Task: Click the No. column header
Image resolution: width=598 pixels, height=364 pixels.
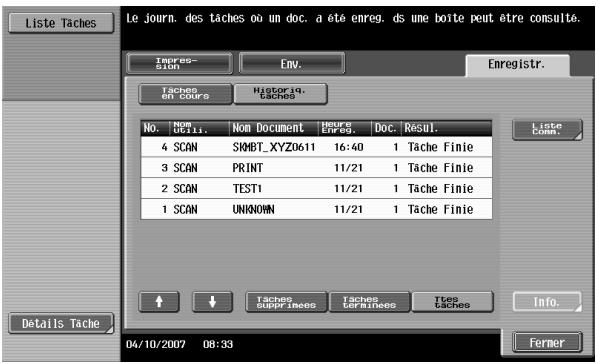Action: point(155,128)
